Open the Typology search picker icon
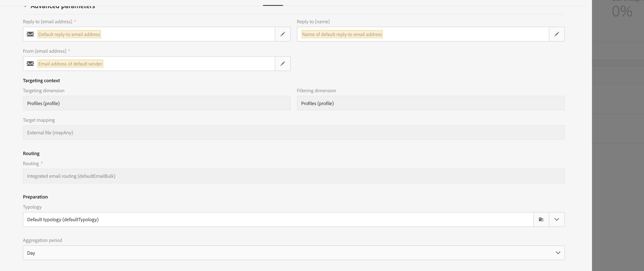 [x=541, y=220]
